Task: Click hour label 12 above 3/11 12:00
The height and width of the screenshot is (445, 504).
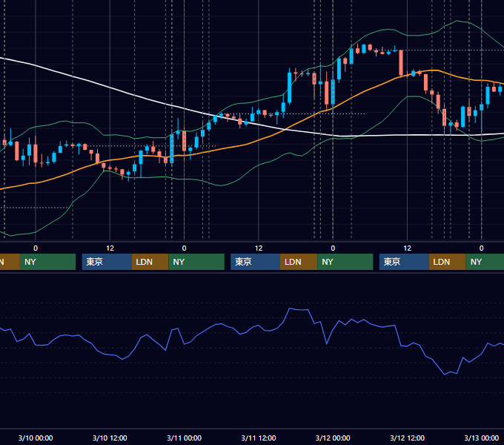Action: pyautogui.click(x=259, y=248)
